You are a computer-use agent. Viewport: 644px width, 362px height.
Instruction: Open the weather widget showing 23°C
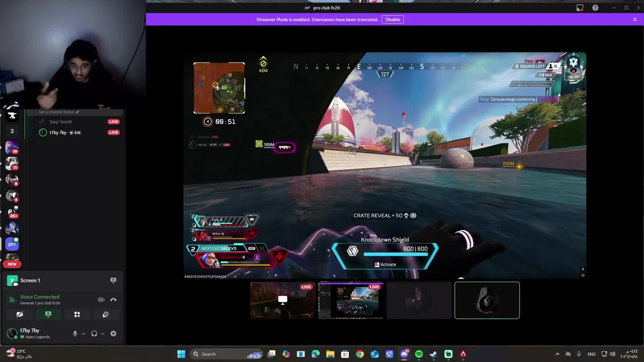(20, 354)
